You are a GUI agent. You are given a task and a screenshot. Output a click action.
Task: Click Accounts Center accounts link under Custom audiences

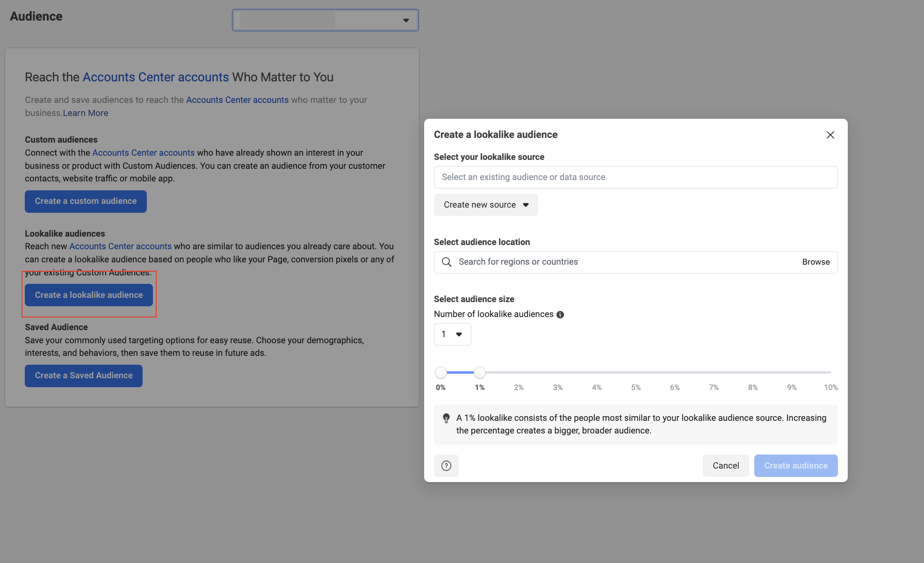144,153
